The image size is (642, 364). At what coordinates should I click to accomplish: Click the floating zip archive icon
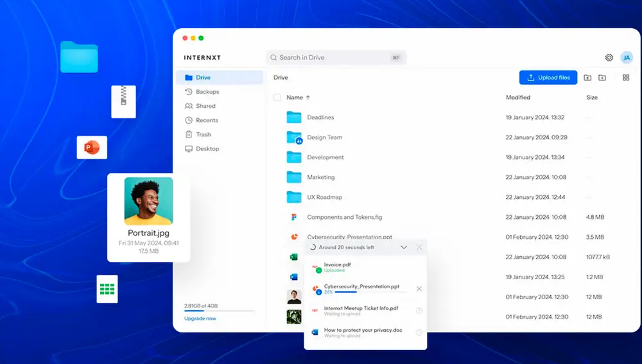point(124,102)
